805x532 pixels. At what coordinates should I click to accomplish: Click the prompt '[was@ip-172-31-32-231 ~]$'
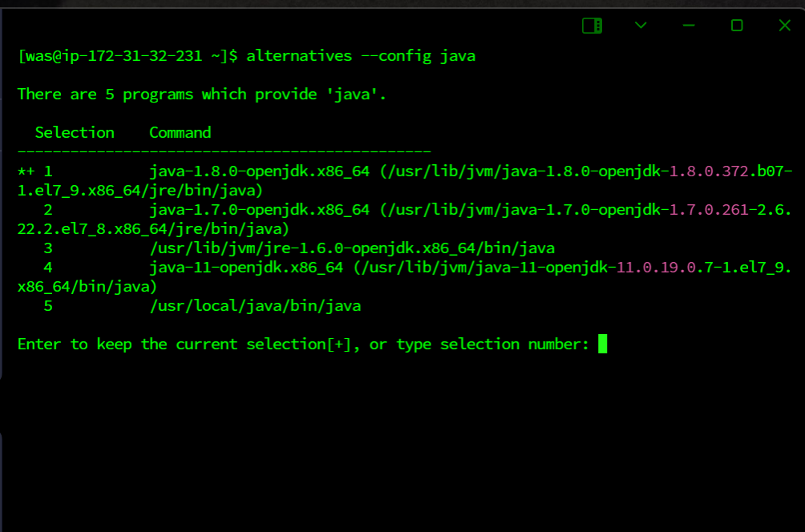tap(127, 56)
